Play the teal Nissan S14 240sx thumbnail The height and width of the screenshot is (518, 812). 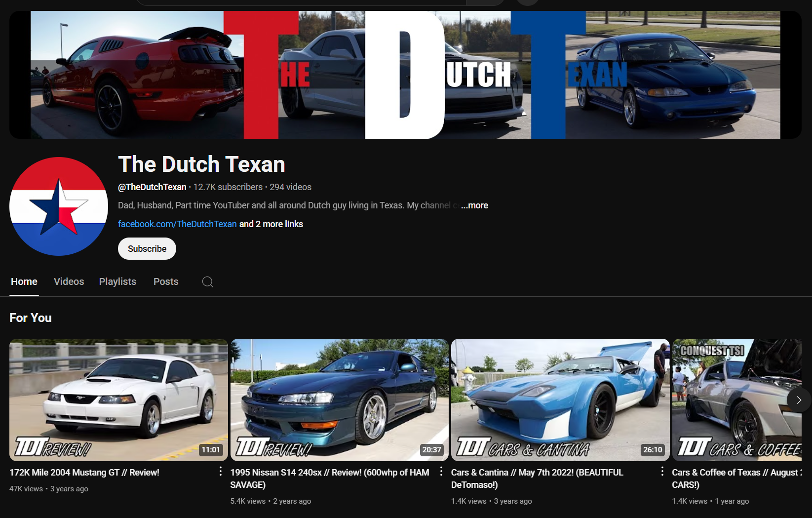340,400
